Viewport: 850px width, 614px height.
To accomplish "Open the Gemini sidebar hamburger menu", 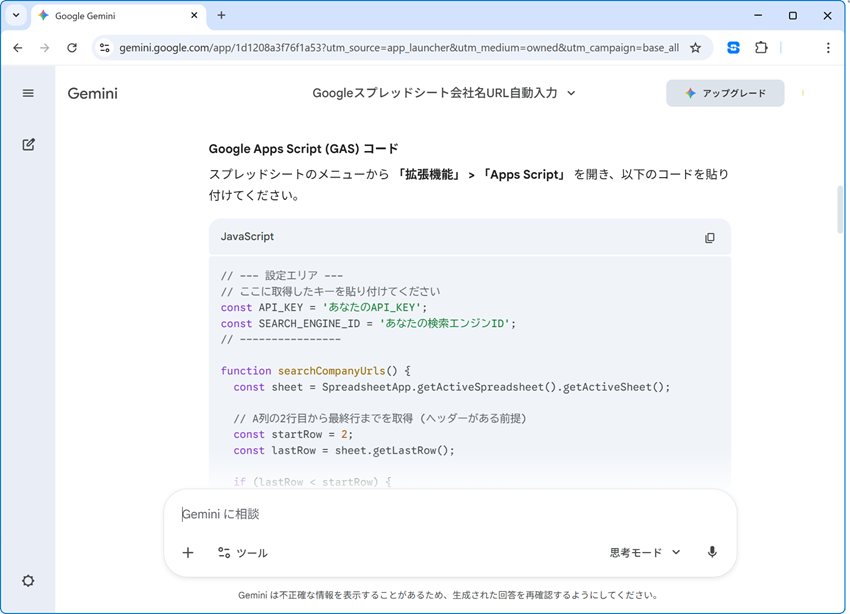I will pos(28,93).
